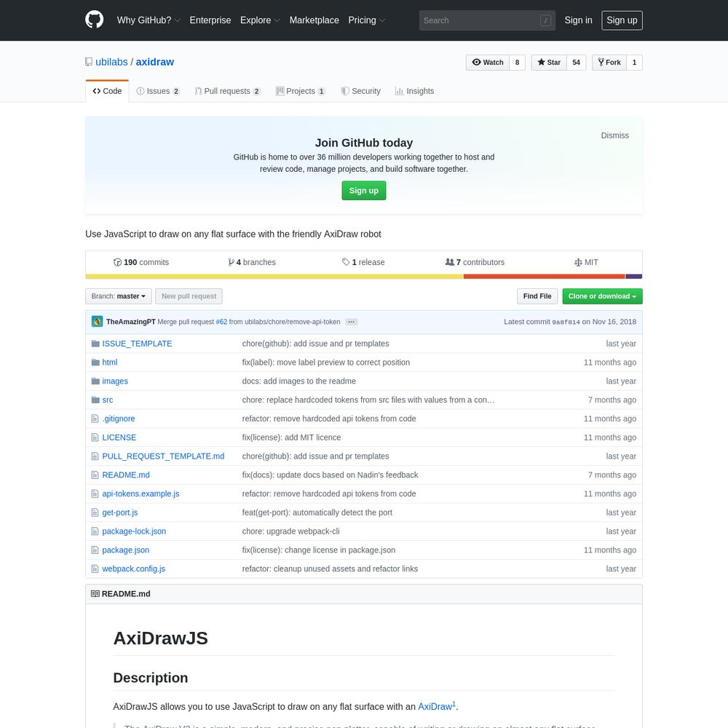Screen dimensions: 728x728
Task: Open commit hash 9a8f814
Action: (566, 323)
